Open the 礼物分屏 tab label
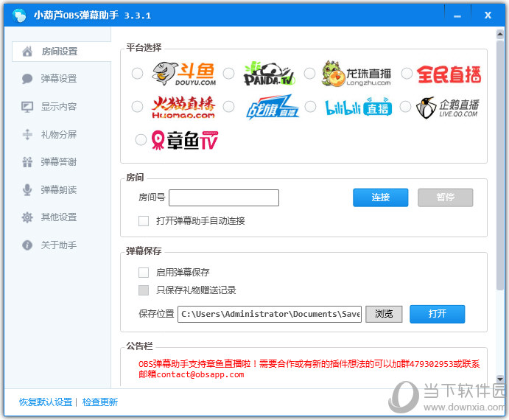509x420 pixels. point(59,134)
